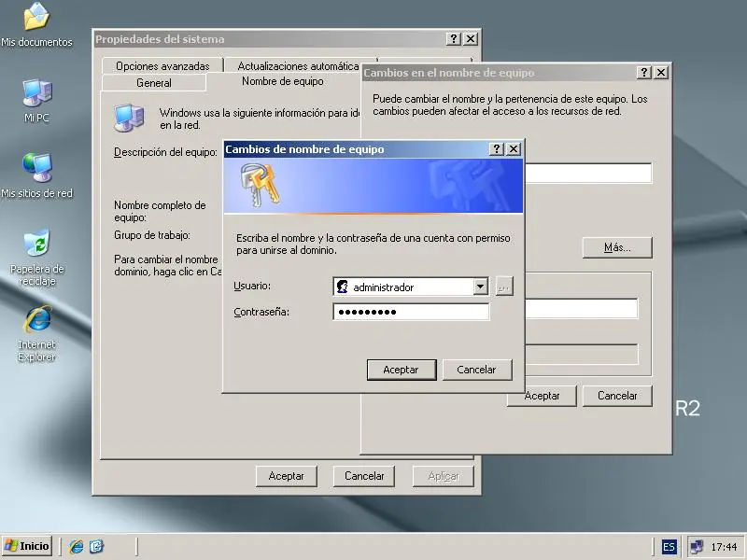Click the domain field in Cambios en el nombre window
This screenshot has height=560, width=747.
tap(581, 309)
